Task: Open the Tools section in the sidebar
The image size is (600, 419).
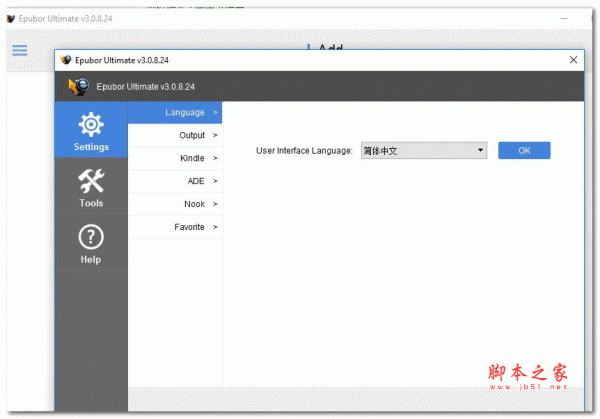Action: click(x=91, y=187)
